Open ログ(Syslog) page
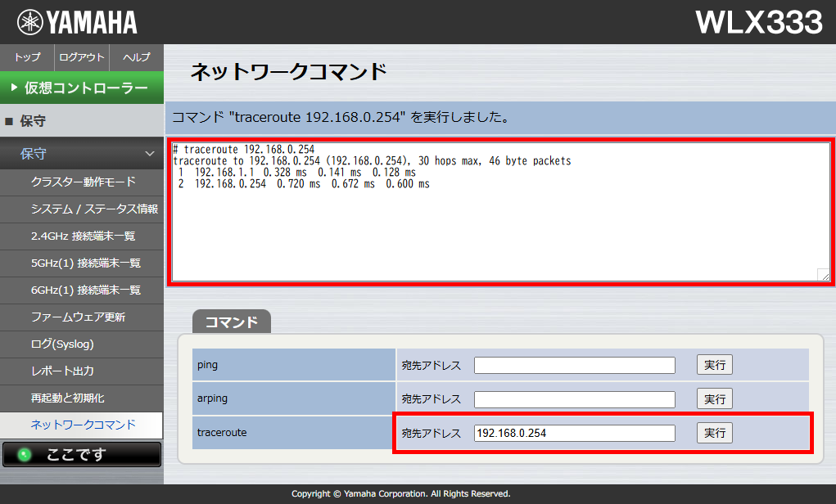 (x=82, y=344)
